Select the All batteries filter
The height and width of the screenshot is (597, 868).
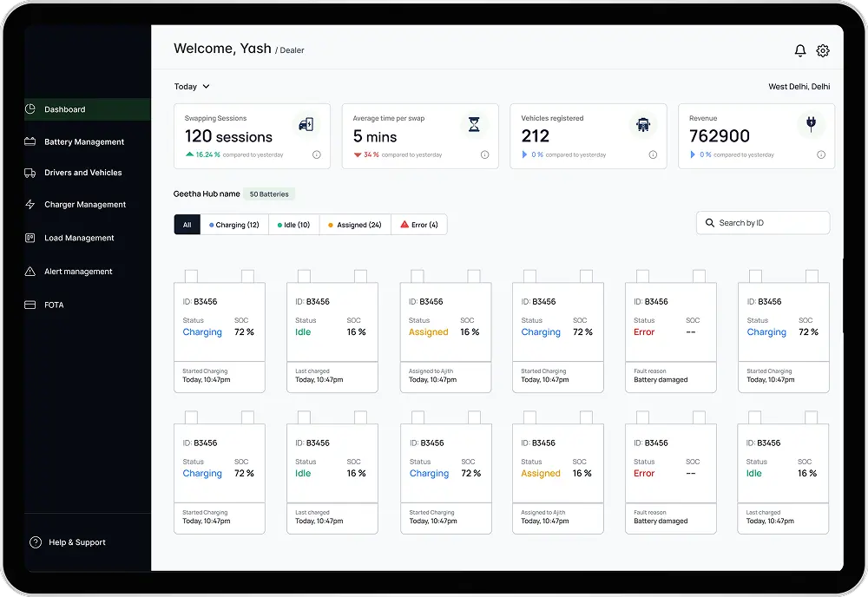[187, 225]
